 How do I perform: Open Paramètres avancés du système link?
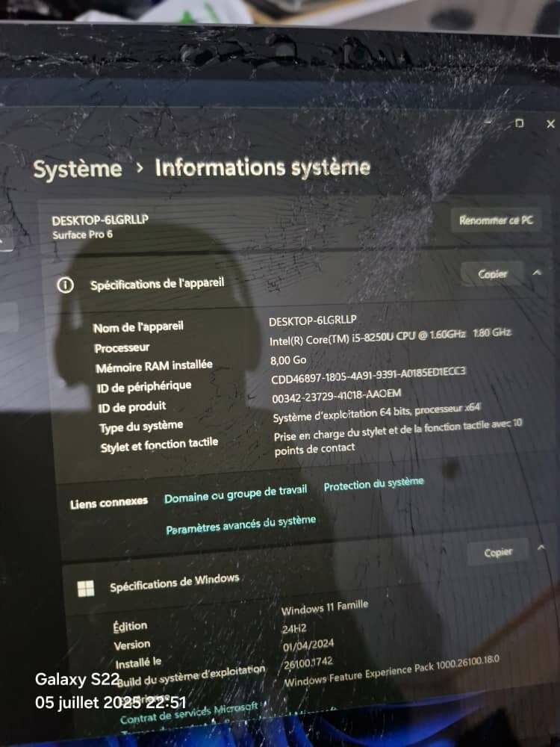[x=241, y=524]
